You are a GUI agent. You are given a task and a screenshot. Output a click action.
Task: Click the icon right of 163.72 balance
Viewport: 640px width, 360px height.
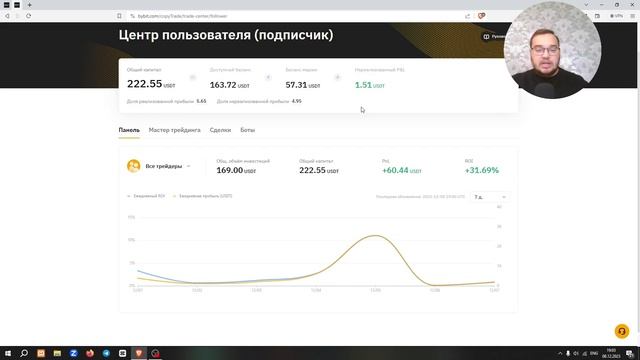(x=268, y=77)
